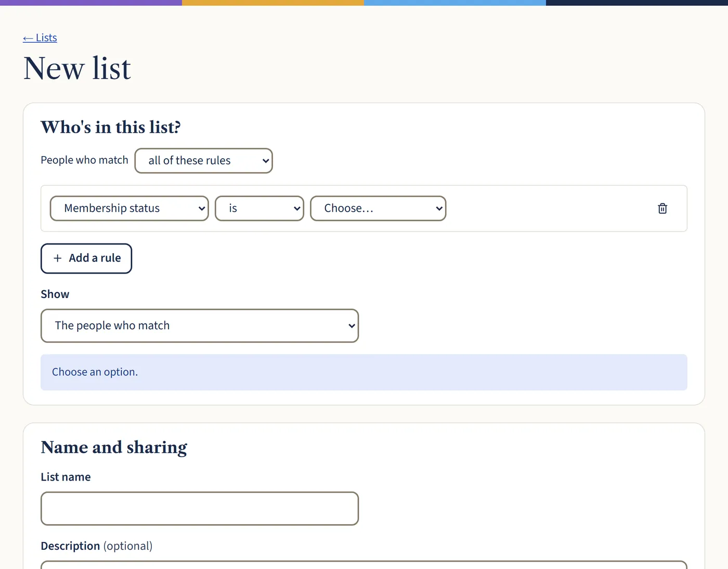Open the 'is' operator dropdown
This screenshot has width=728, height=569.
259,209
